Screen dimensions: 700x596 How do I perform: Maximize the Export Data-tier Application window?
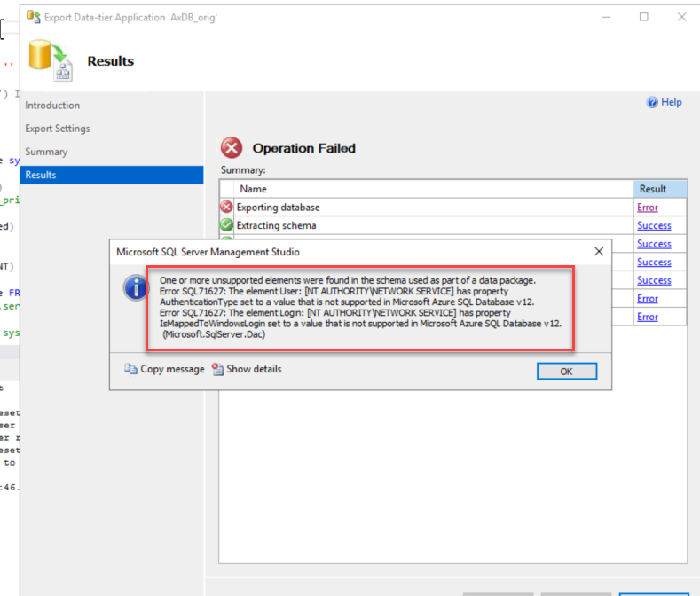pyautogui.click(x=644, y=17)
